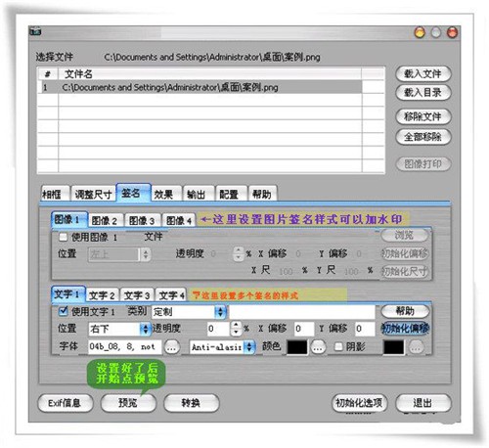This screenshot has height=448, width=489.
Task: Click the 帮助 button in text section
Action: click(x=405, y=311)
